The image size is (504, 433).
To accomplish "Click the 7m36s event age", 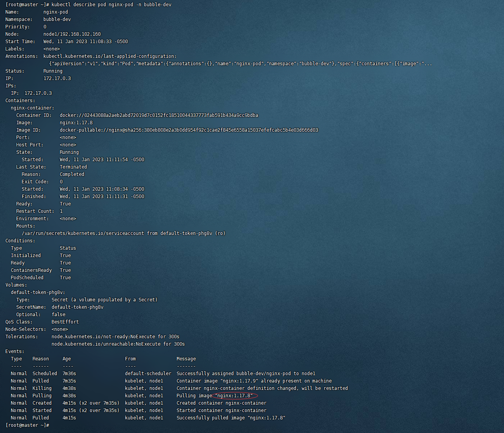I will pos(69,374).
